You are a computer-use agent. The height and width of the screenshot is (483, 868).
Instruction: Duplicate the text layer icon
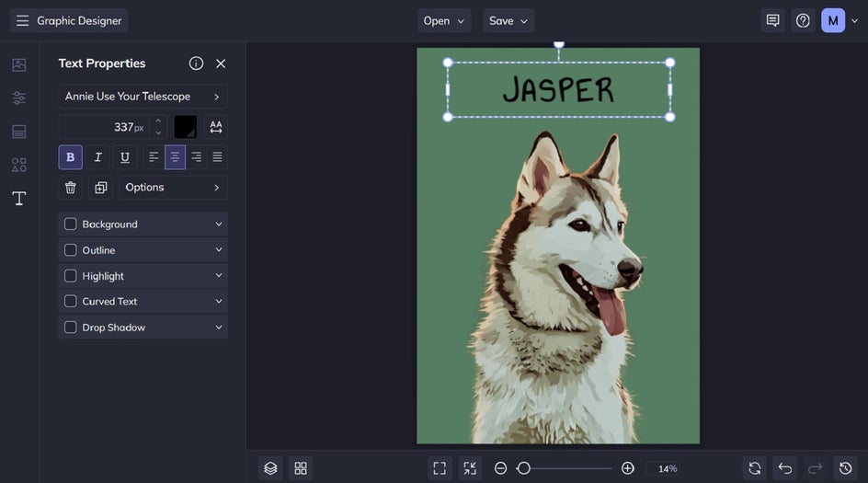pyautogui.click(x=101, y=188)
